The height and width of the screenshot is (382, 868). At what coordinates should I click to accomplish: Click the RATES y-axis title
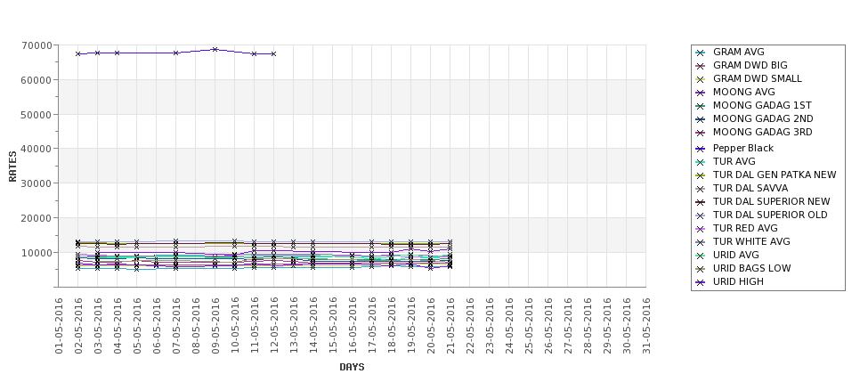pos(12,167)
